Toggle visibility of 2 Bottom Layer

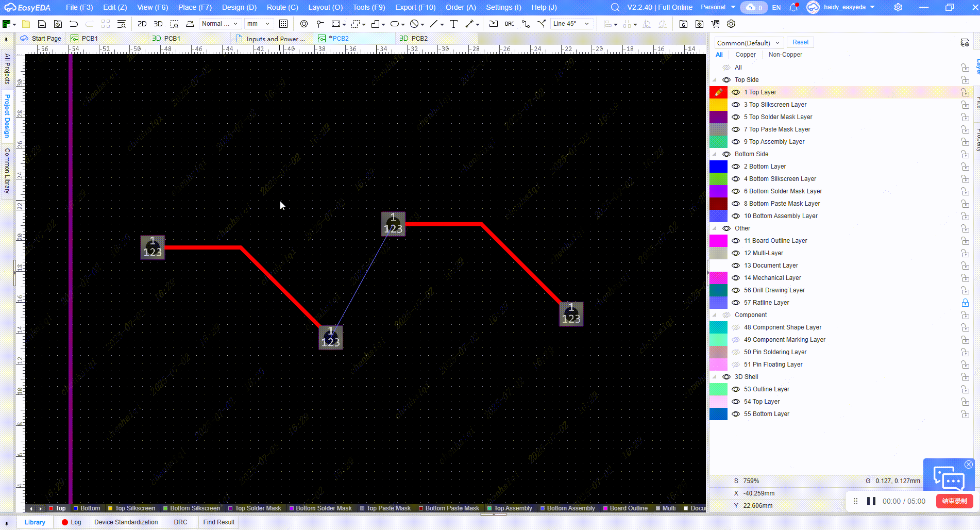pos(736,167)
